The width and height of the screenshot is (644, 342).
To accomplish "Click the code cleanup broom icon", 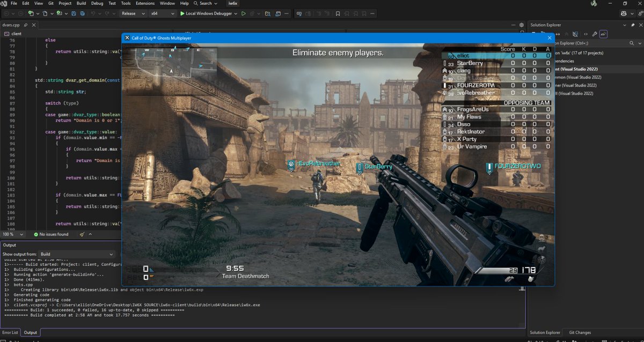I will 82,234.
